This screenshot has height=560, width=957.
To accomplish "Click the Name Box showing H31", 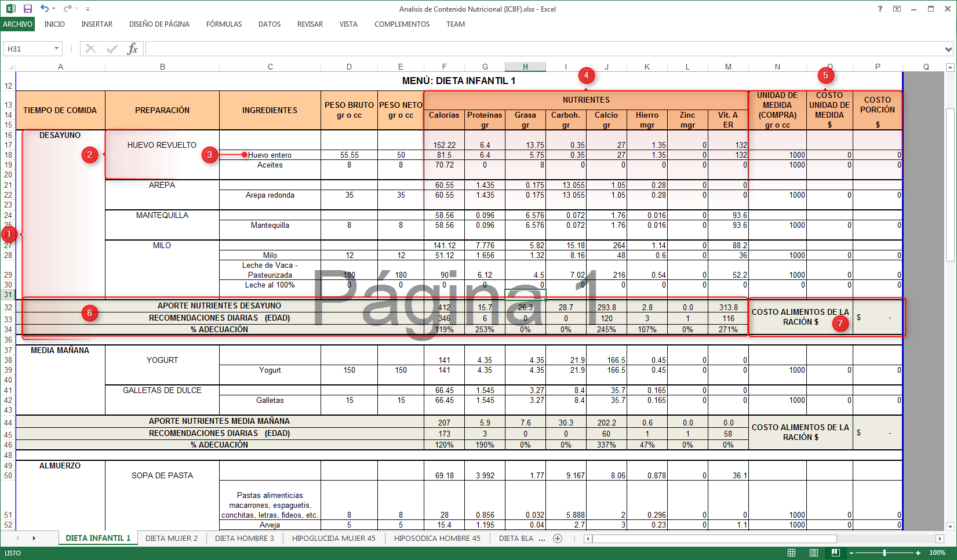I will click(28, 49).
